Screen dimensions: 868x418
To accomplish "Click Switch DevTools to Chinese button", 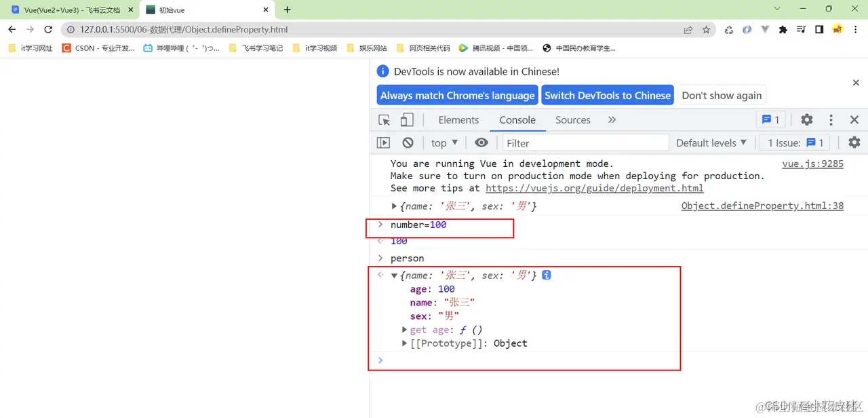I will pos(607,96).
